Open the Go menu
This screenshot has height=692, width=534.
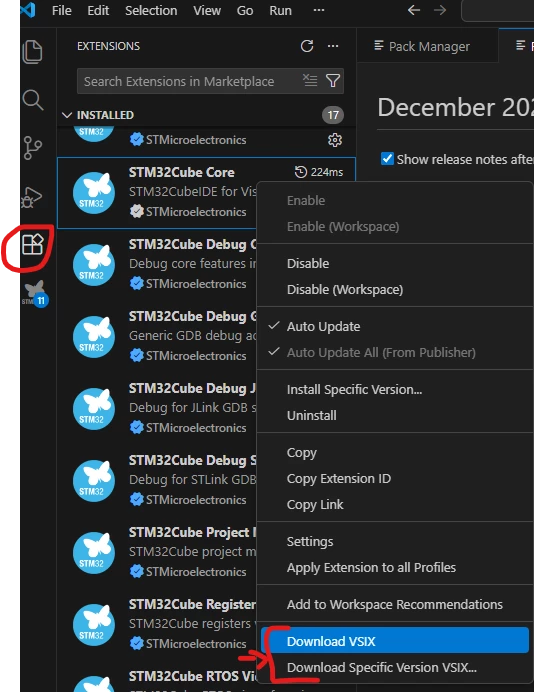pos(245,10)
